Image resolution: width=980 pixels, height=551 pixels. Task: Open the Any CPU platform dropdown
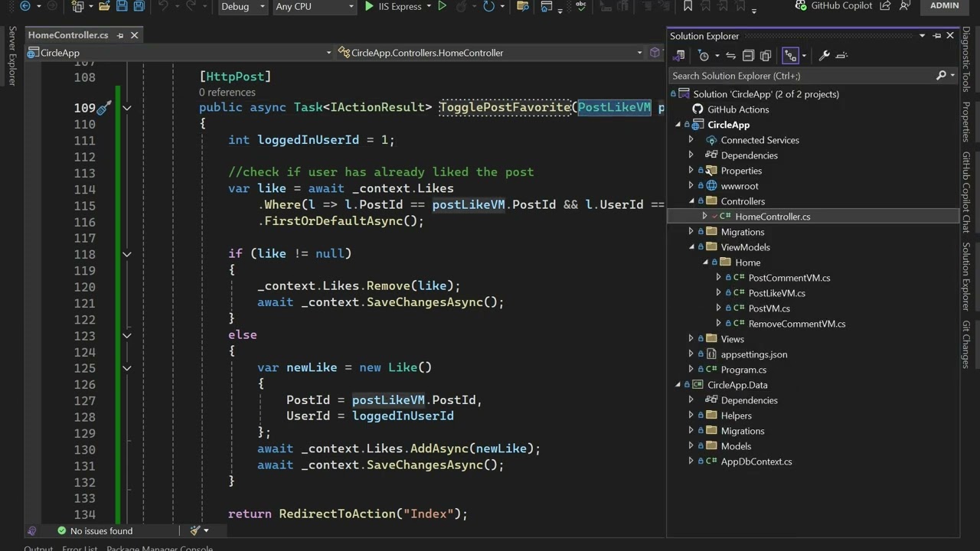tap(315, 6)
